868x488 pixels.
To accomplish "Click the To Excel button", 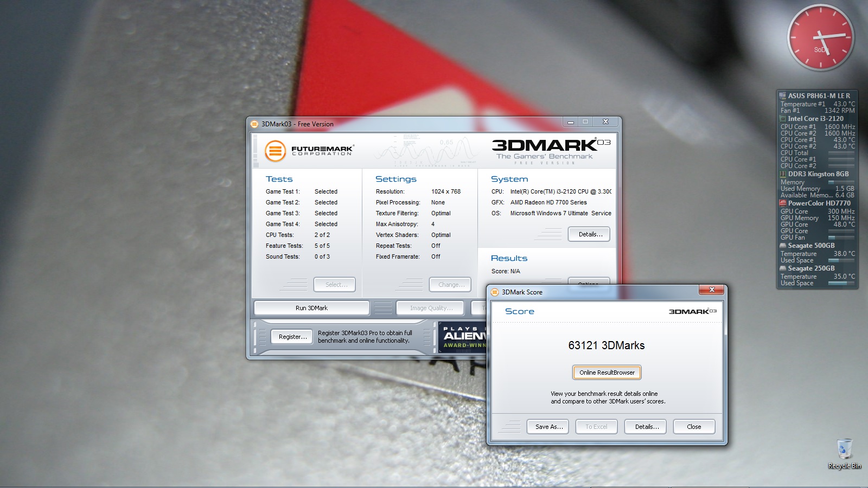I will click(596, 427).
